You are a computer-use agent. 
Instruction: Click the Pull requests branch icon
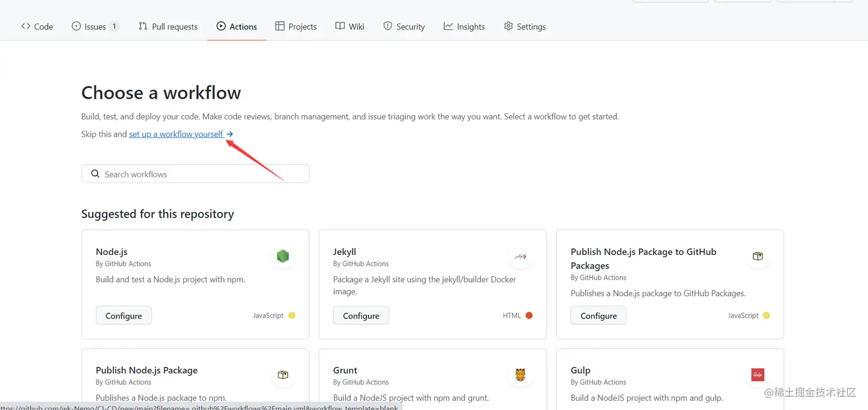click(x=143, y=26)
